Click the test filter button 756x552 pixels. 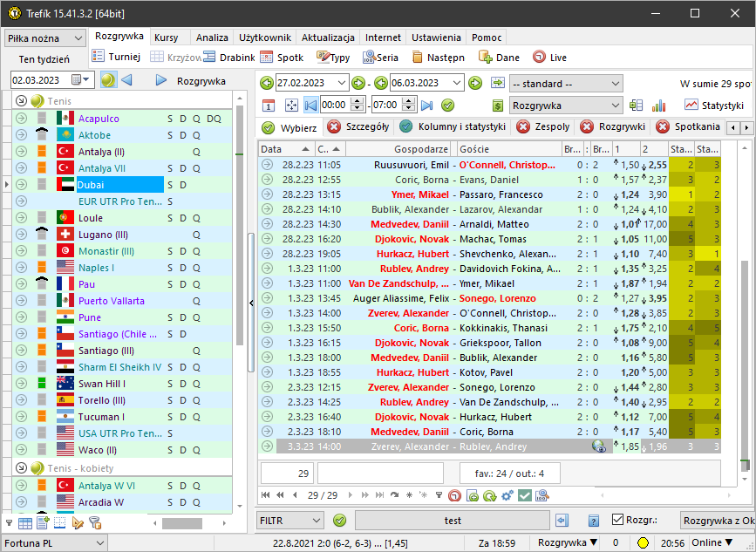pos(452,521)
